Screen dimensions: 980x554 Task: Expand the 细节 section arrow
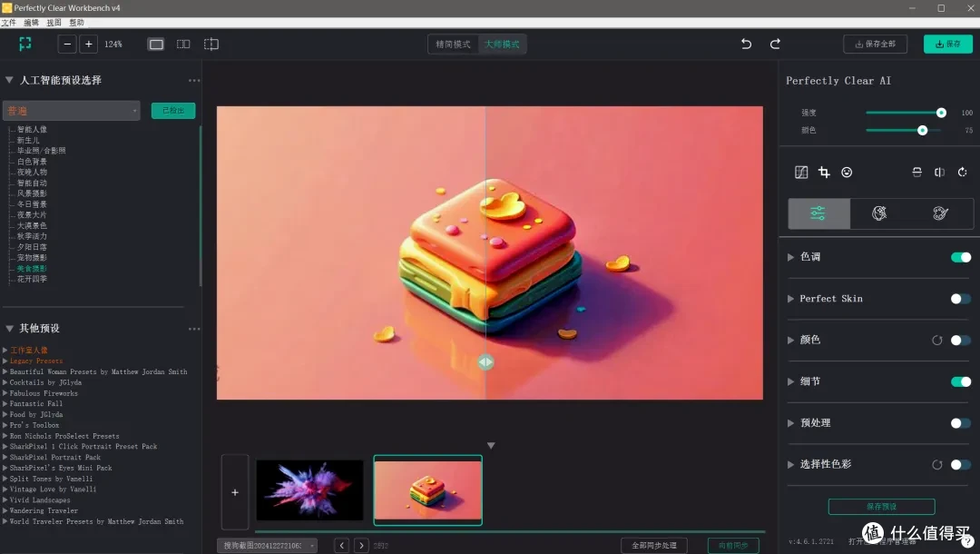click(790, 381)
